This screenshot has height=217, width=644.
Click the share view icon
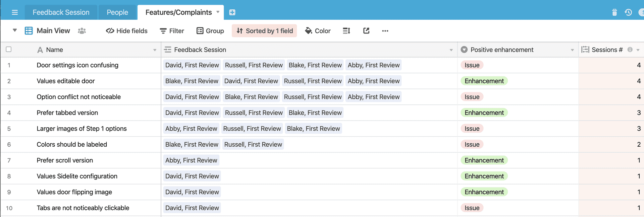366,31
